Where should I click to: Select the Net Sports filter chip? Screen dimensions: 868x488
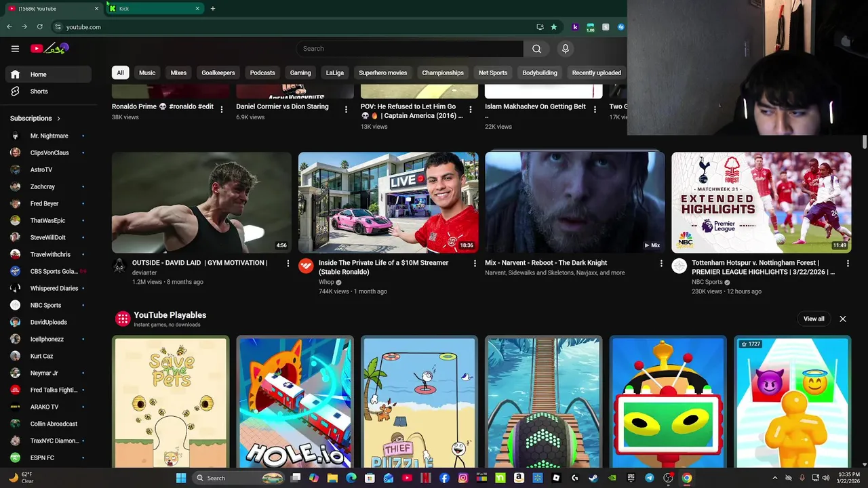tap(493, 73)
